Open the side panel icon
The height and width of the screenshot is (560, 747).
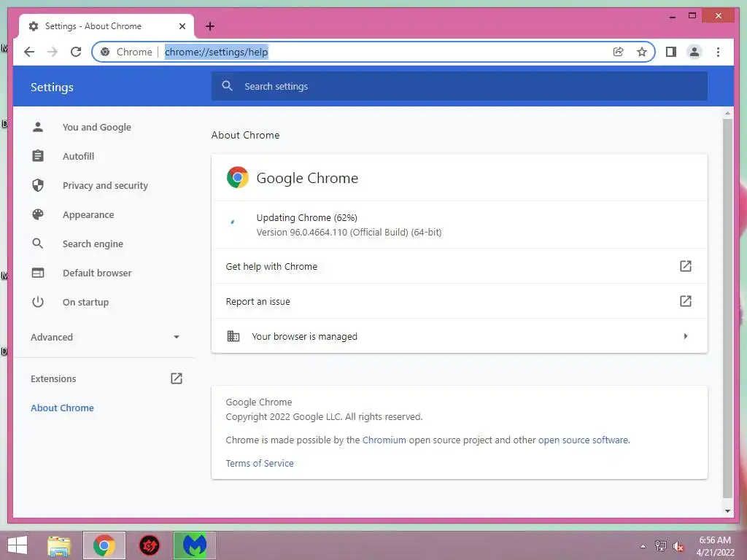[671, 52]
